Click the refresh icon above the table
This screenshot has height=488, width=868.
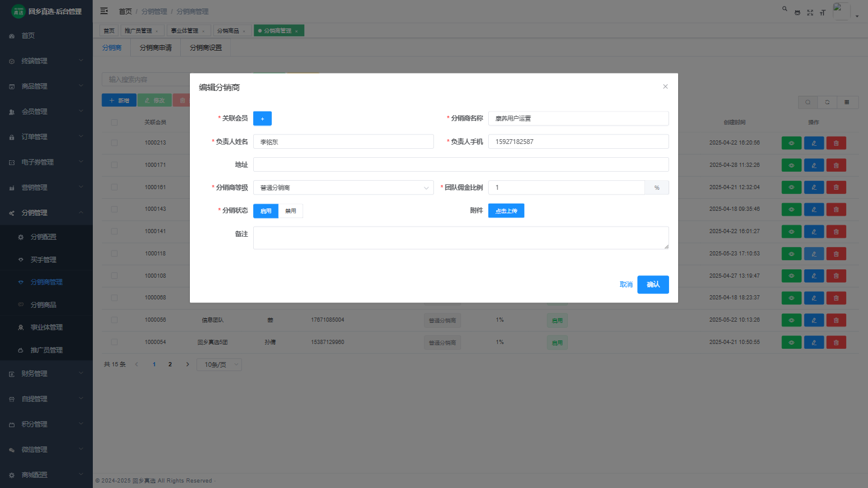pos(828,102)
